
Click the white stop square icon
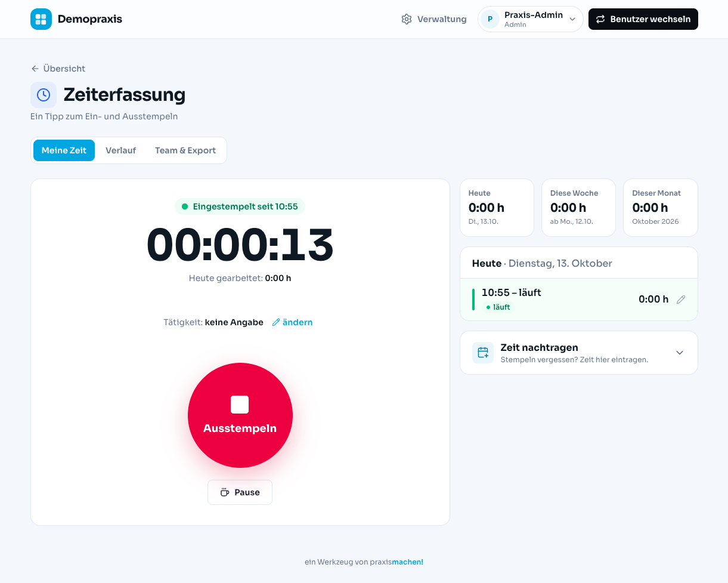pyautogui.click(x=240, y=405)
